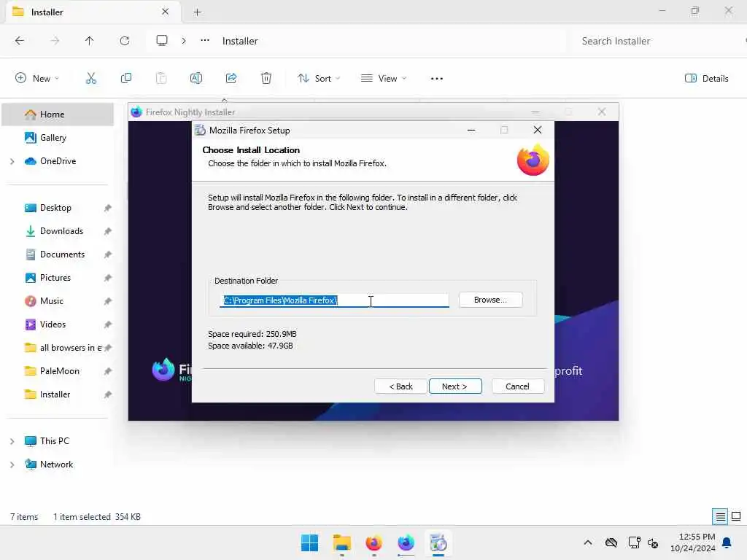Switch to large thumbnails view in status bar
Viewport: 747px width, 560px height.
[x=736, y=516]
